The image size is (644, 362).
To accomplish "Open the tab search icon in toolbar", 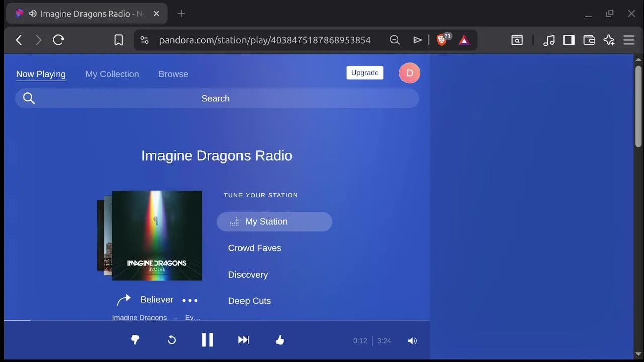I will (517, 40).
